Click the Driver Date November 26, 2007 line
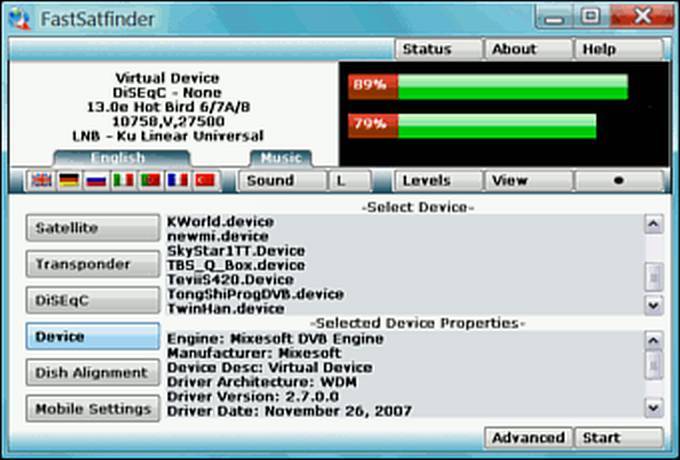 click(x=289, y=411)
